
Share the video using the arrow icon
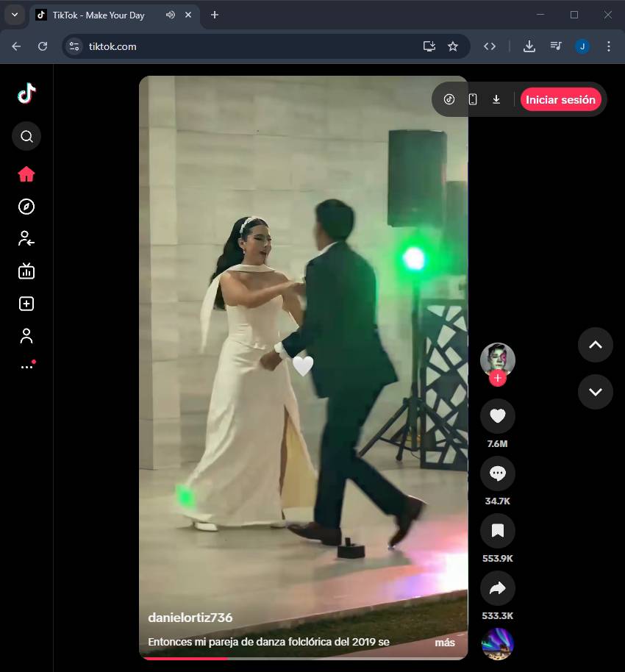[497, 587]
